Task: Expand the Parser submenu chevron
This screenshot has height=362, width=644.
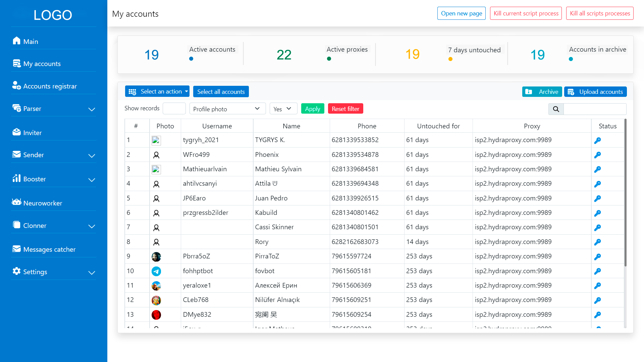Action: point(92,109)
